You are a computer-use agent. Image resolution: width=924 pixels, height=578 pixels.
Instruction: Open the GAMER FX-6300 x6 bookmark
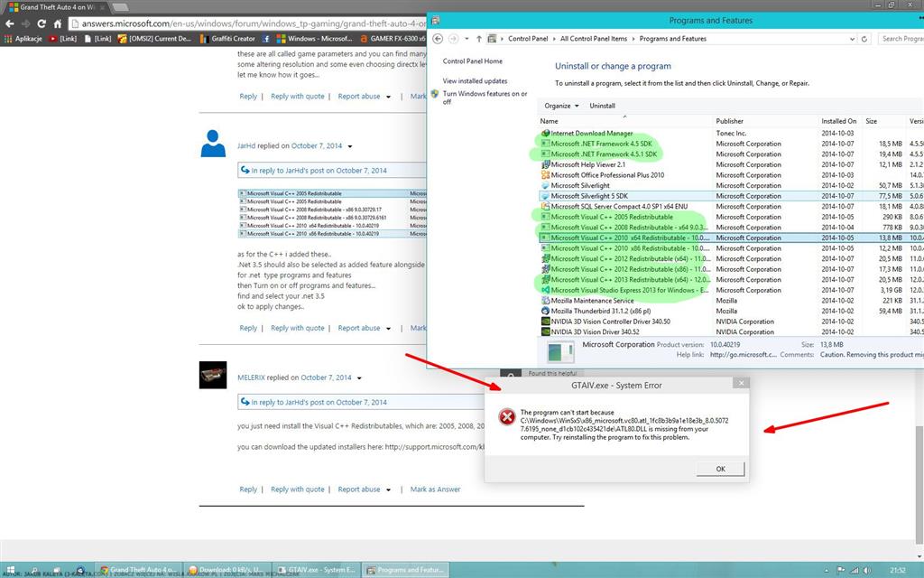(393, 38)
